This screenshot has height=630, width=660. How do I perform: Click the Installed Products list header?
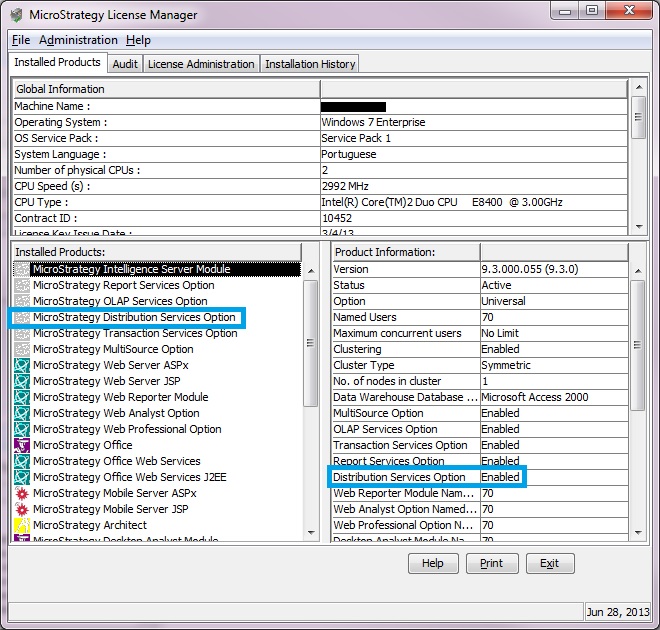tap(157, 252)
